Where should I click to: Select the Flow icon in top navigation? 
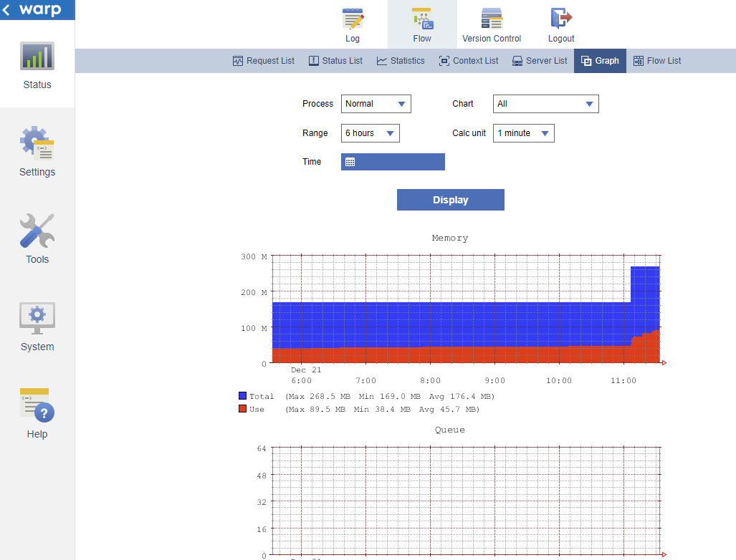point(421,23)
